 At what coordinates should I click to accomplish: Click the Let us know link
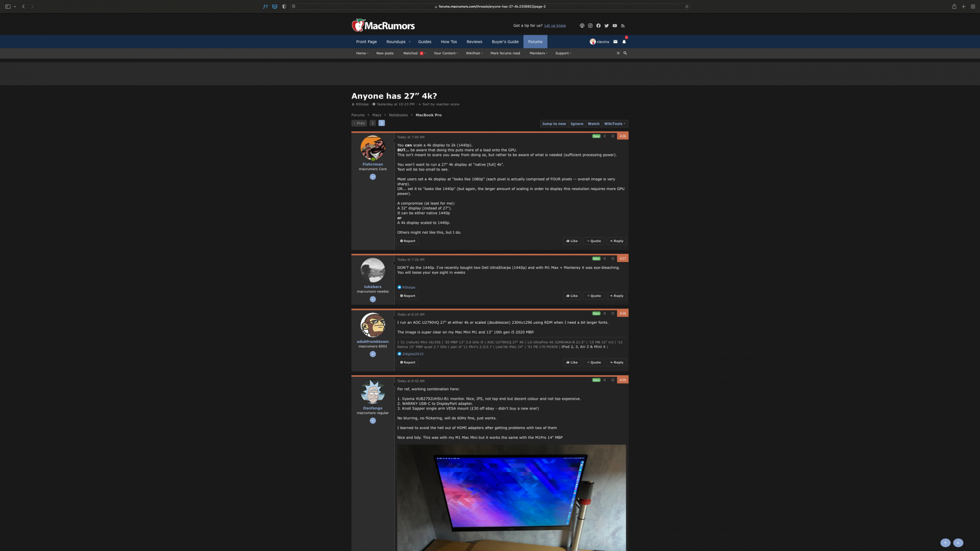pos(555,25)
